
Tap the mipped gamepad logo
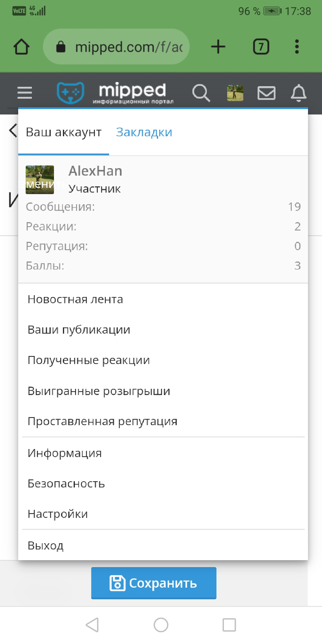tap(71, 93)
